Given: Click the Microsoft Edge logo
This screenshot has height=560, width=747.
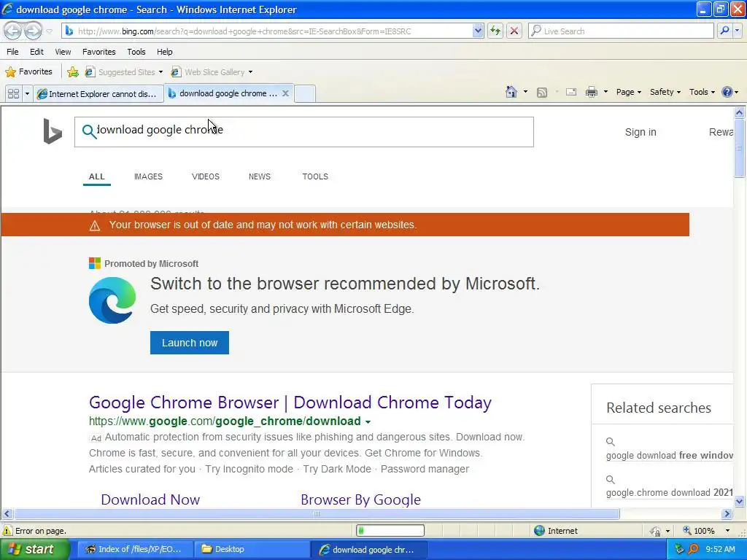Looking at the screenshot, I should click(x=112, y=300).
